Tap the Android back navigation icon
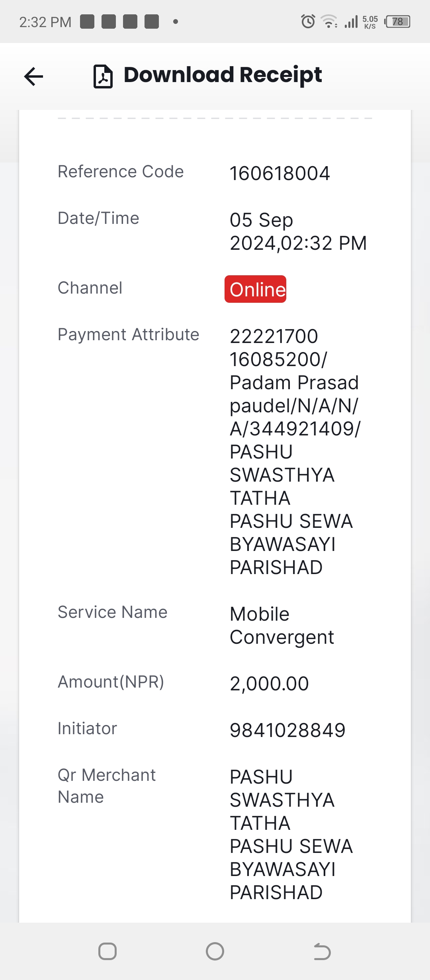The height and width of the screenshot is (980, 430). pyautogui.click(x=322, y=951)
